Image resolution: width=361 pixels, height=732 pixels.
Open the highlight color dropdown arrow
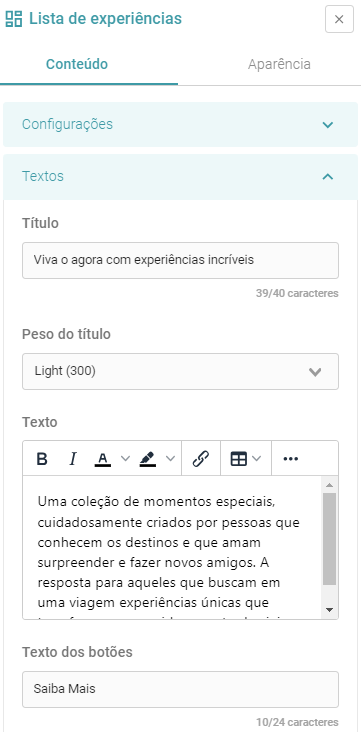click(x=170, y=459)
